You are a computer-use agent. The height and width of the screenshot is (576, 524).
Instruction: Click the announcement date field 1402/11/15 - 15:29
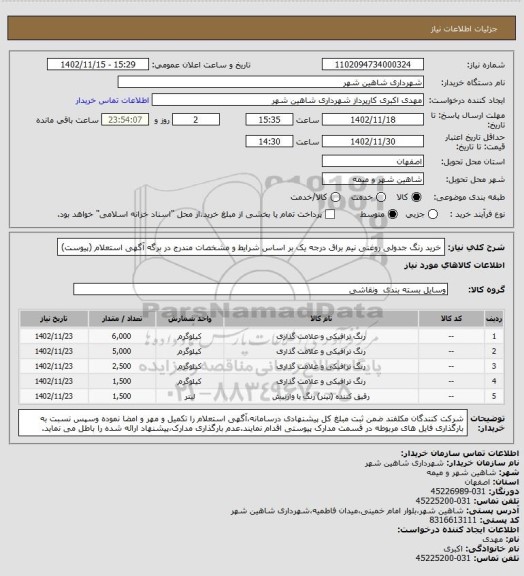click(98, 65)
